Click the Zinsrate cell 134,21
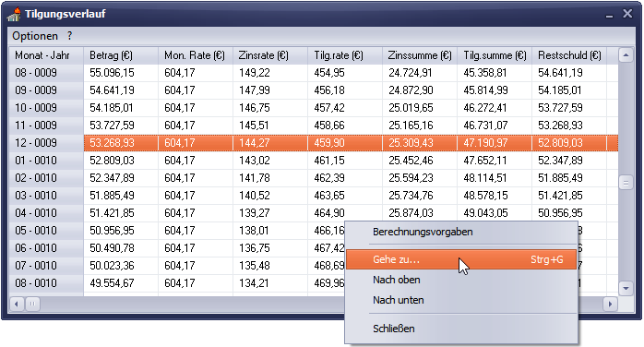This screenshot has width=644, height=347. point(270,283)
